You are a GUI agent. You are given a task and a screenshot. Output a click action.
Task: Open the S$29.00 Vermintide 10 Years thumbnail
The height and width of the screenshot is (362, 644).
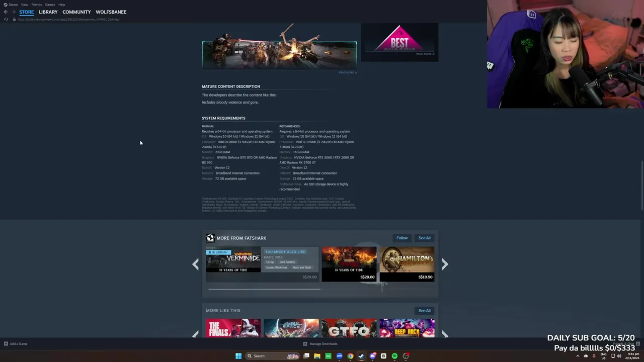tap(349, 264)
